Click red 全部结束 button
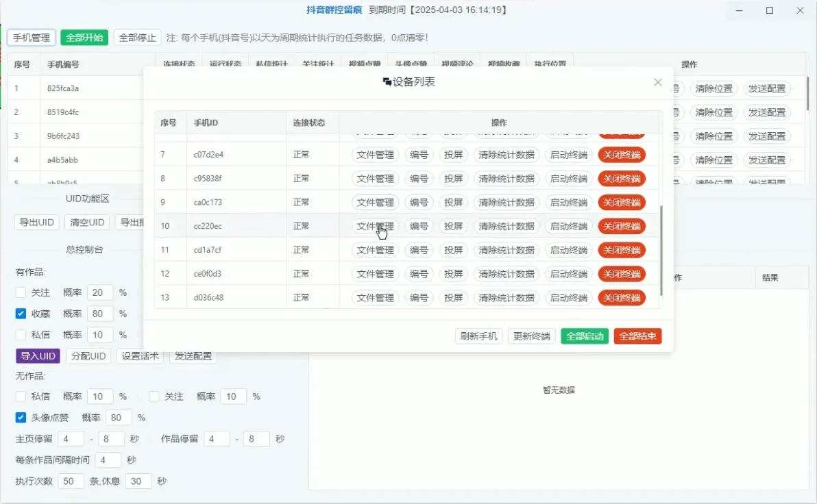Viewport: 817px width, 504px height. 637,336
